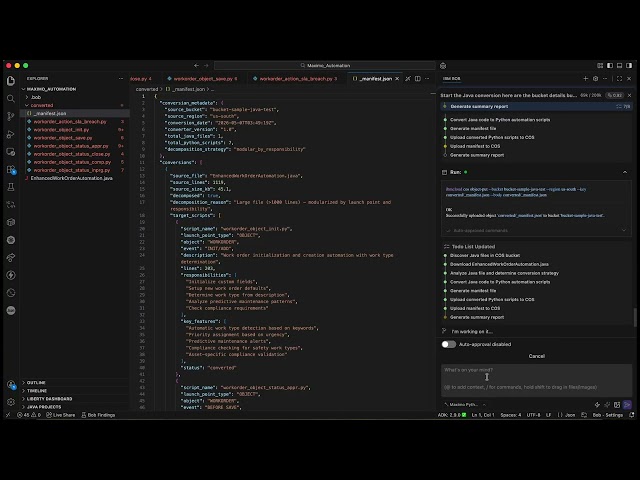This screenshot has height=480, width=640.
Task: Click UTF-8 encoding in status bar
Action: point(533,415)
